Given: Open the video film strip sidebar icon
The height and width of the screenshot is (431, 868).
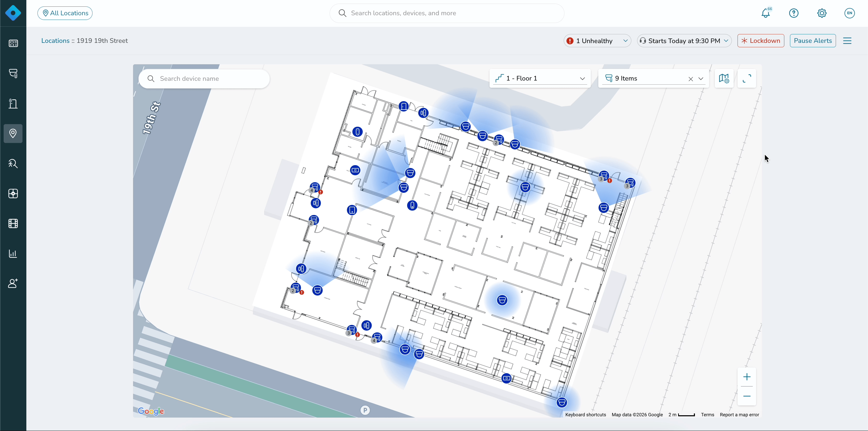Looking at the screenshot, I should coord(13,224).
